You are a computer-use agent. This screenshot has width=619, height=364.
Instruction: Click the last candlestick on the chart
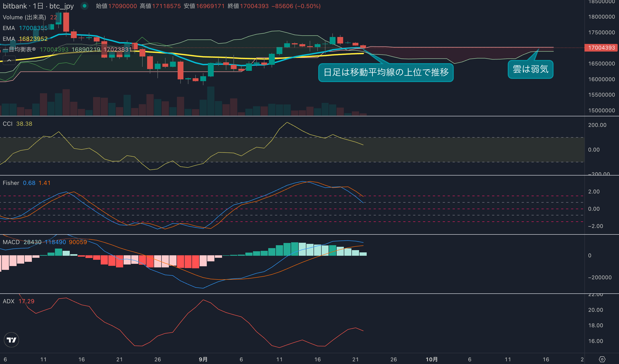[x=363, y=46]
